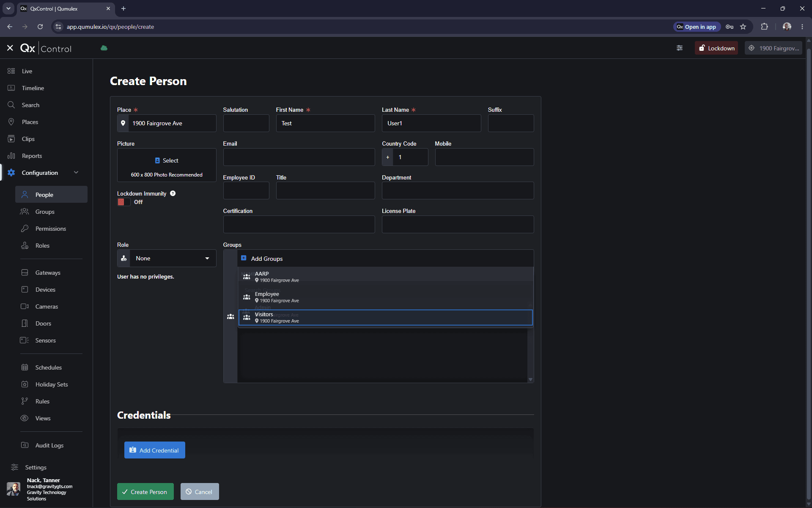
Task: Click the groups list scrollbar down arrow
Action: (x=530, y=379)
